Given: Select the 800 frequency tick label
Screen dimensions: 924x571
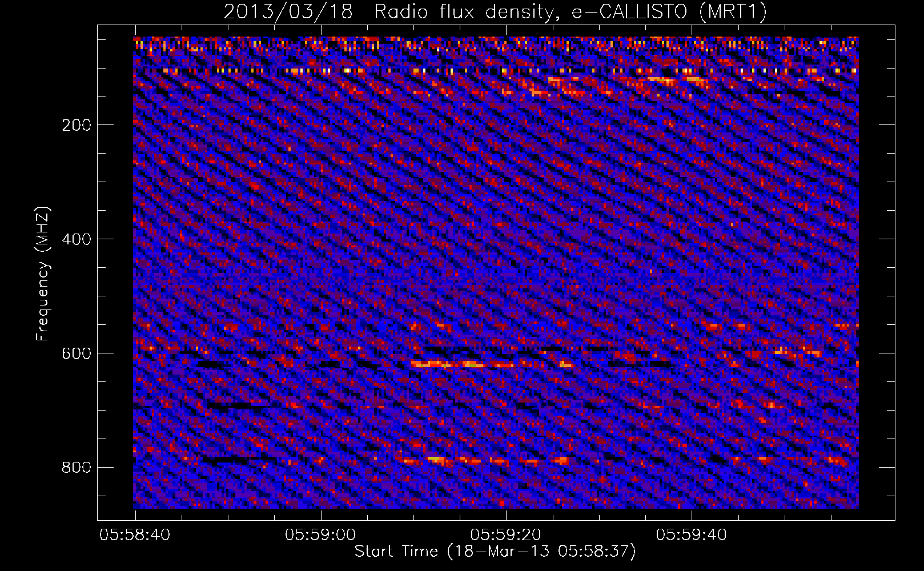Looking at the screenshot, I should [x=77, y=468].
